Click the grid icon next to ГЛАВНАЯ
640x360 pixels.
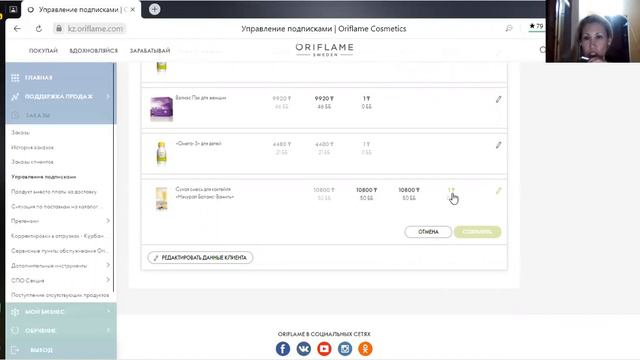pyautogui.click(x=15, y=78)
